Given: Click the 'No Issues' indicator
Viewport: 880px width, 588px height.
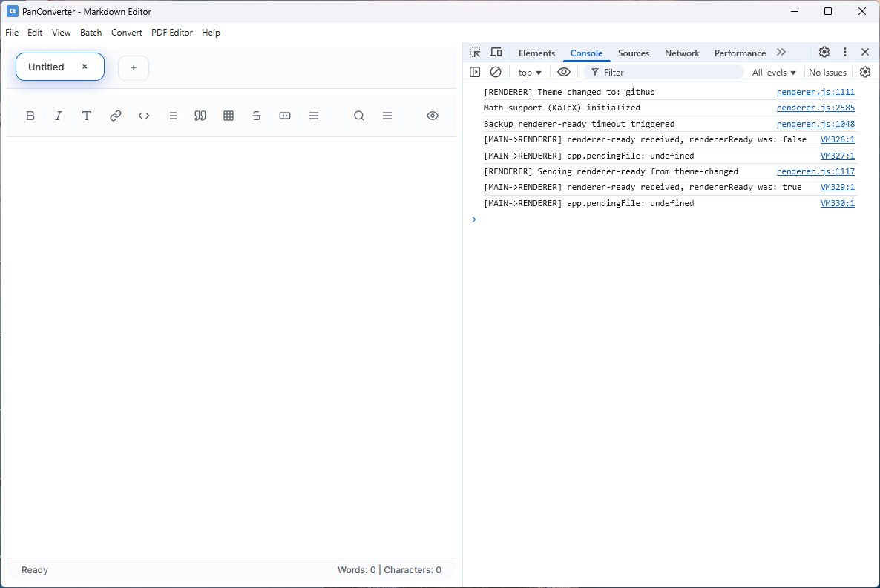Looking at the screenshot, I should (x=828, y=73).
